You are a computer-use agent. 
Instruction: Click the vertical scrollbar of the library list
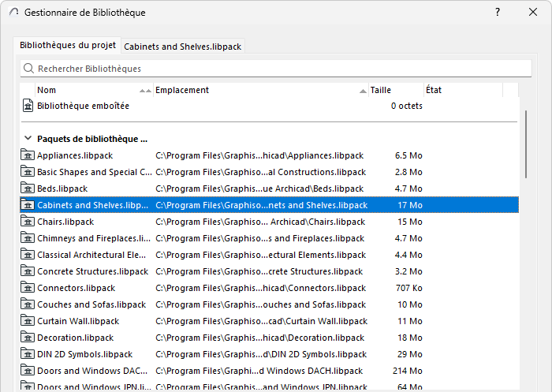pyautogui.click(x=526, y=144)
